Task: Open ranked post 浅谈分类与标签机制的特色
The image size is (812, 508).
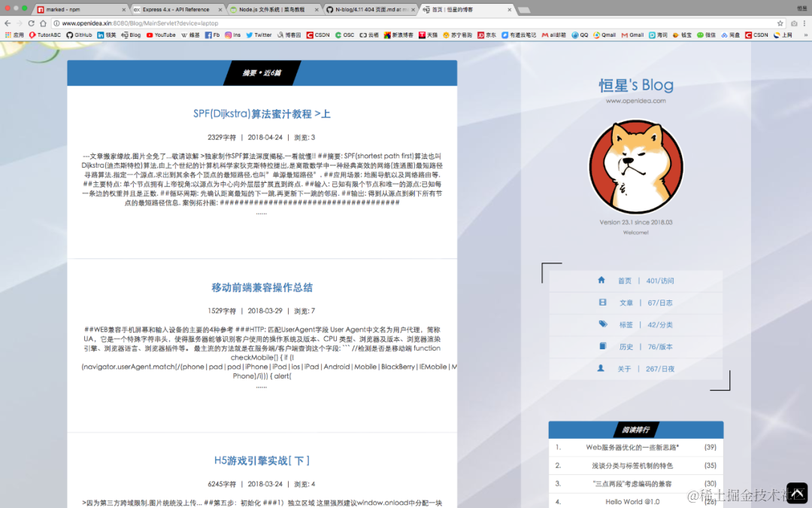Action: pyautogui.click(x=632, y=466)
